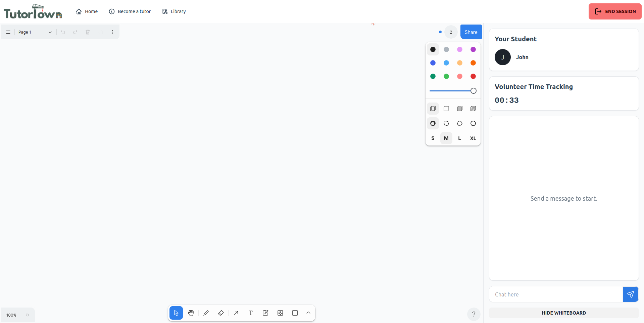644x323 pixels.
Task: Click the collaborator count 2 badge
Action: [451, 32]
